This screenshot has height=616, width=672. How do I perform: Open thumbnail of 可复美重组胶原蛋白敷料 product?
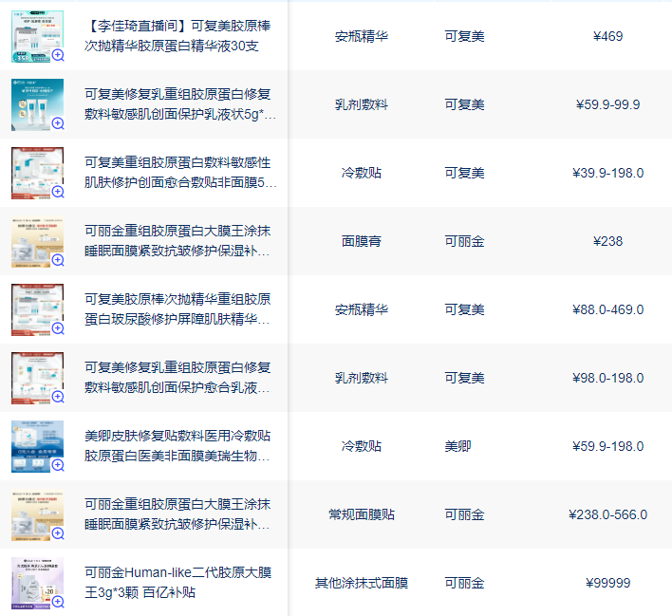tap(37, 173)
